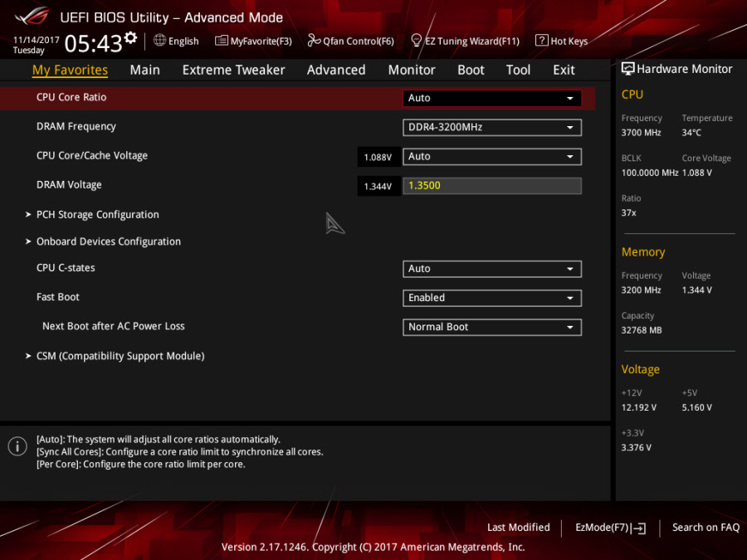Image resolution: width=747 pixels, height=560 pixels.
Task: Click the info icon in help panel
Action: coord(17,446)
